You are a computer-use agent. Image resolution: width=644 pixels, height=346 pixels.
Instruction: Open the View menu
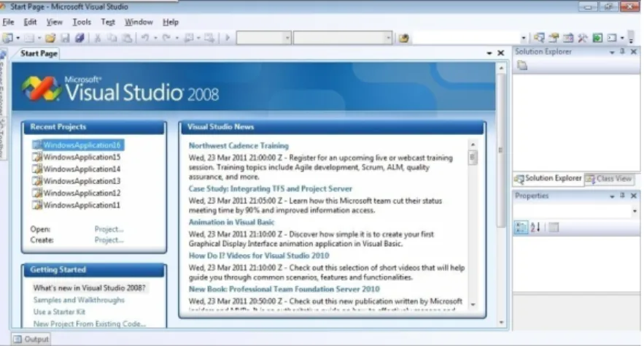coord(54,22)
